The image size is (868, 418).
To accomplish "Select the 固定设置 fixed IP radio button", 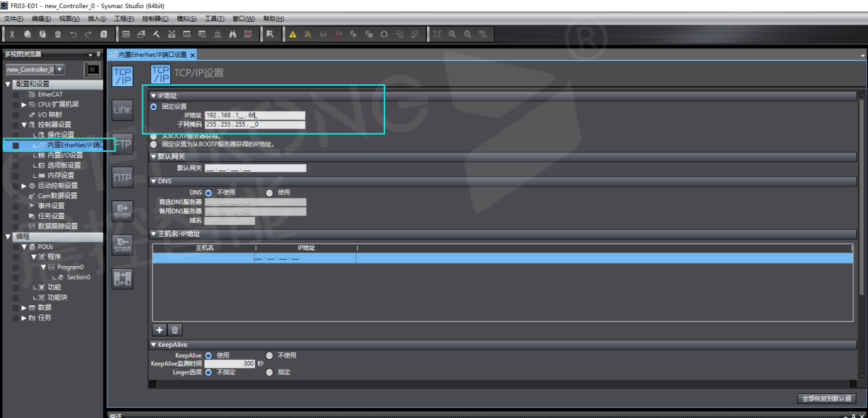I will coord(154,107).
